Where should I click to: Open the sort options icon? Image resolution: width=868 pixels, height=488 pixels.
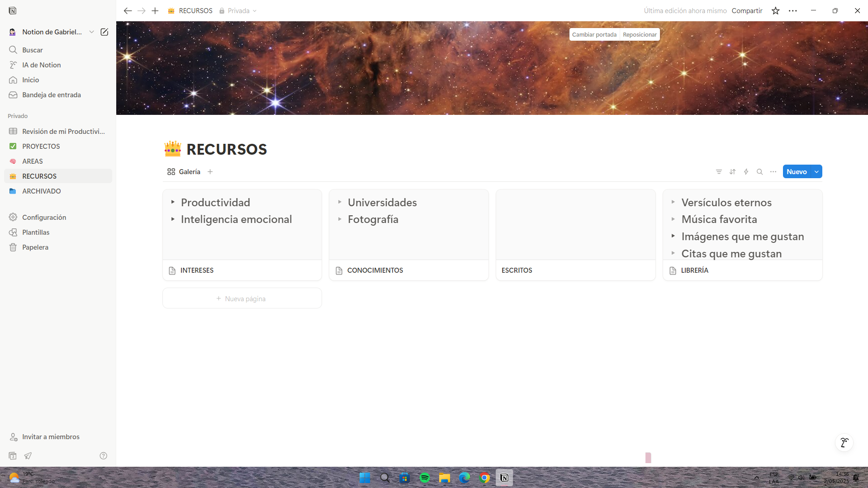click(x=732, y=172)
